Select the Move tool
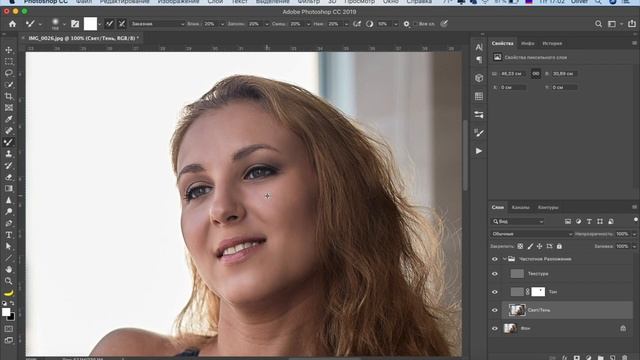Image resolution: width=640 pixels, height=360 pixels. tap(9, 50)
